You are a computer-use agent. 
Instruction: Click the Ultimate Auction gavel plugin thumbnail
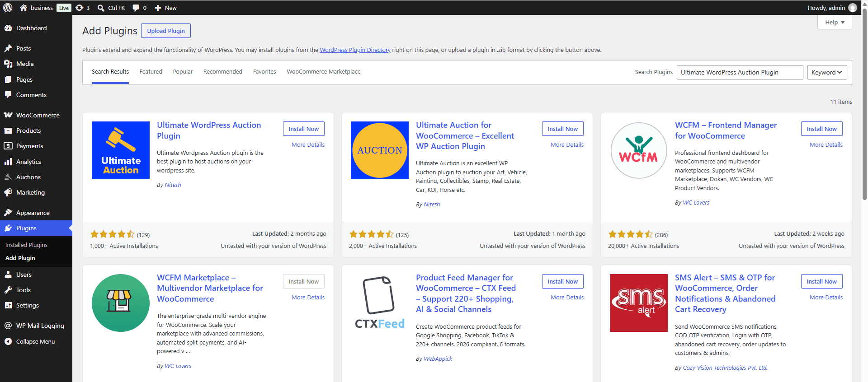pyautogui.click(x=121, y=150)
